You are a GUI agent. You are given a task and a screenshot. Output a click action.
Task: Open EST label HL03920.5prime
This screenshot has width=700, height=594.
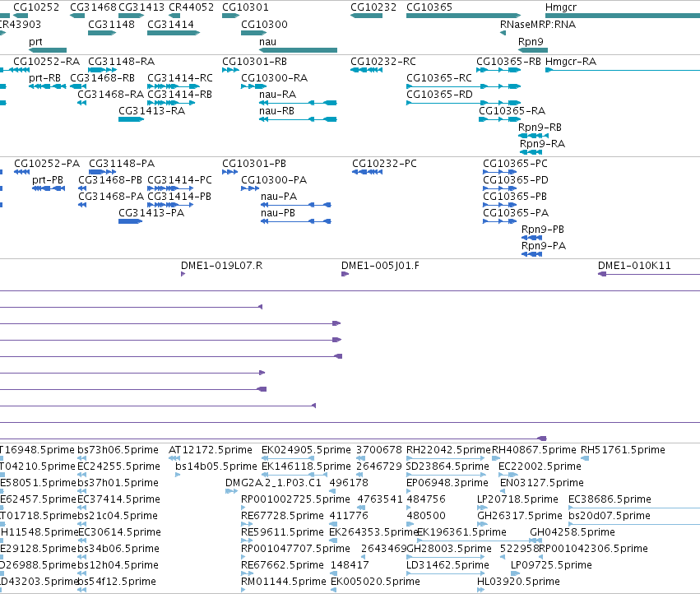tap(518, 582)
